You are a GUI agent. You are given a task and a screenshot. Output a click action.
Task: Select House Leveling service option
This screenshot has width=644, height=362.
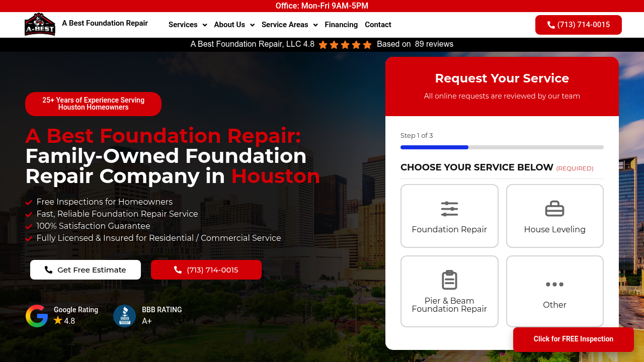click(555, 216)
